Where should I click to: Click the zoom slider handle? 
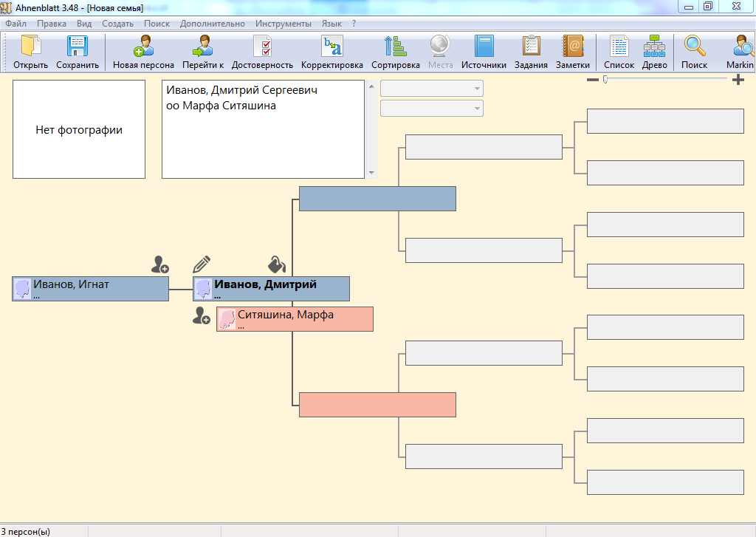pyautogui.click(x=605, y=79)
